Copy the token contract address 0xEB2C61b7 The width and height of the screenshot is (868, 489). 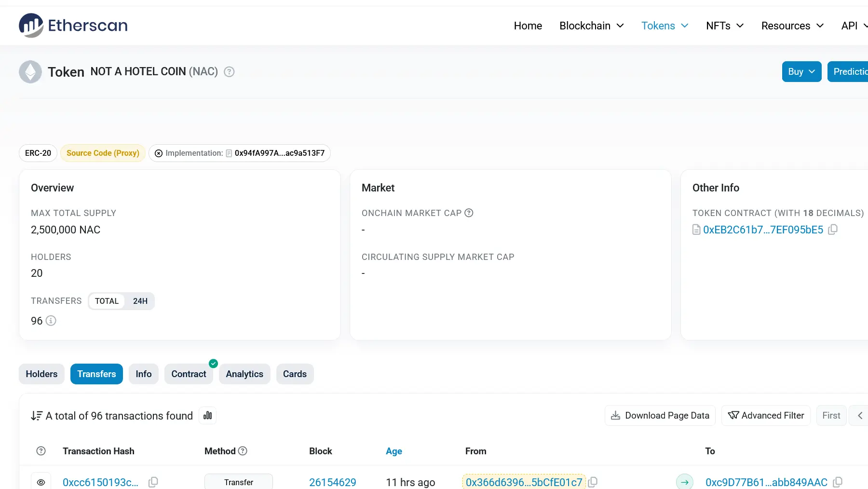click(833, 230)
